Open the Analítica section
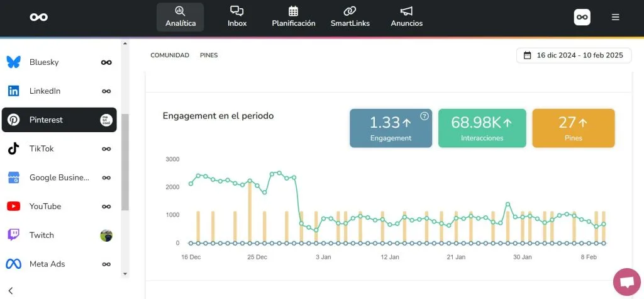 point(180,17)
